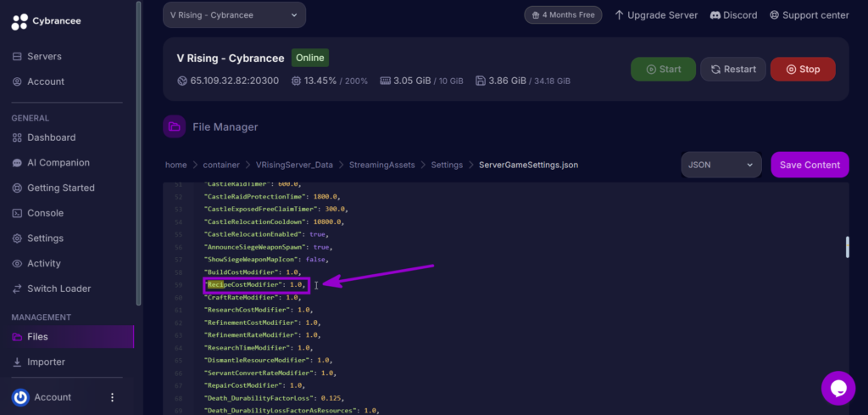Click the Online status badge
The image size is (868, 415).
(x=310, y=58)
